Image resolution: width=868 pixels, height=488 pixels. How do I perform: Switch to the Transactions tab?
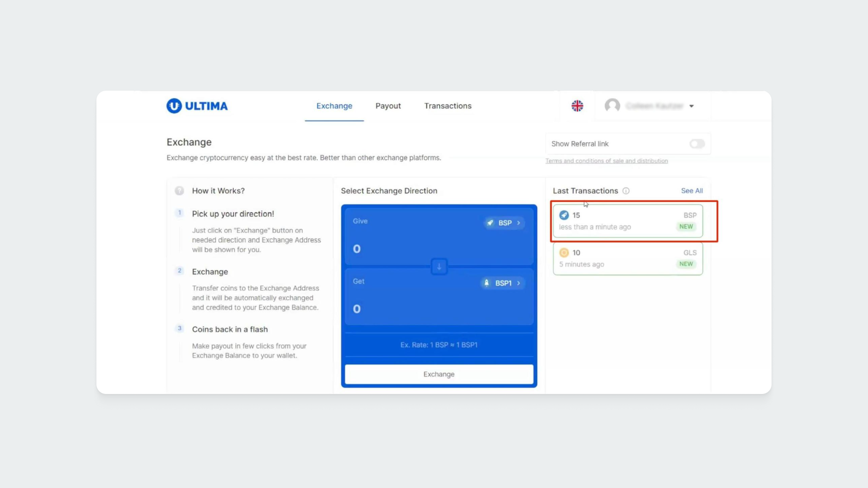click(448, 106)
